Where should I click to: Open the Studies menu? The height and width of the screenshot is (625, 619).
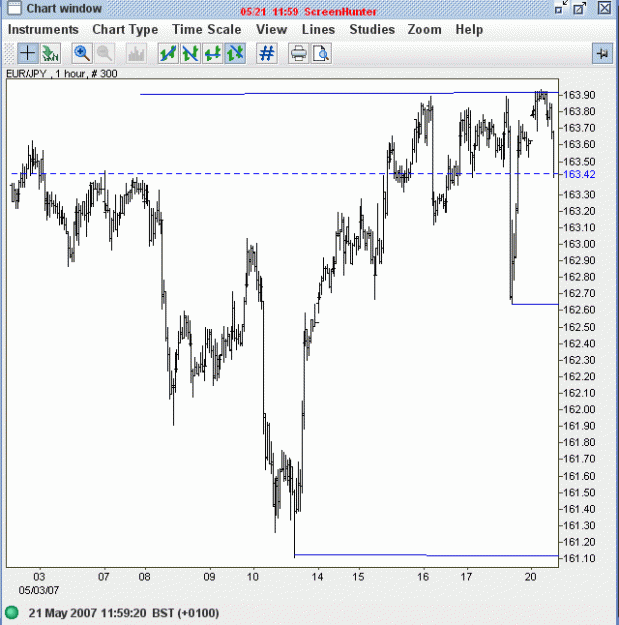[x=372, y=29]
